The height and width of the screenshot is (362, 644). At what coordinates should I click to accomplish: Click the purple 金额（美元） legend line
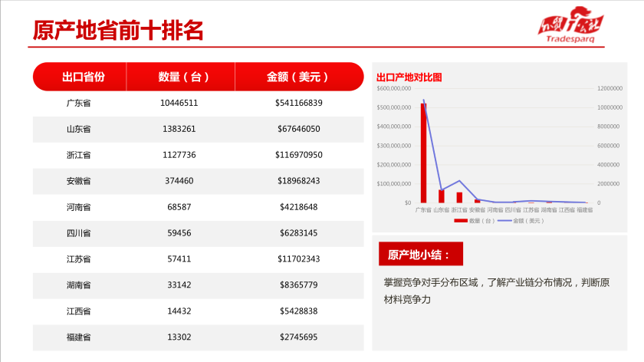pyautogui.click(x=506, y=221)
